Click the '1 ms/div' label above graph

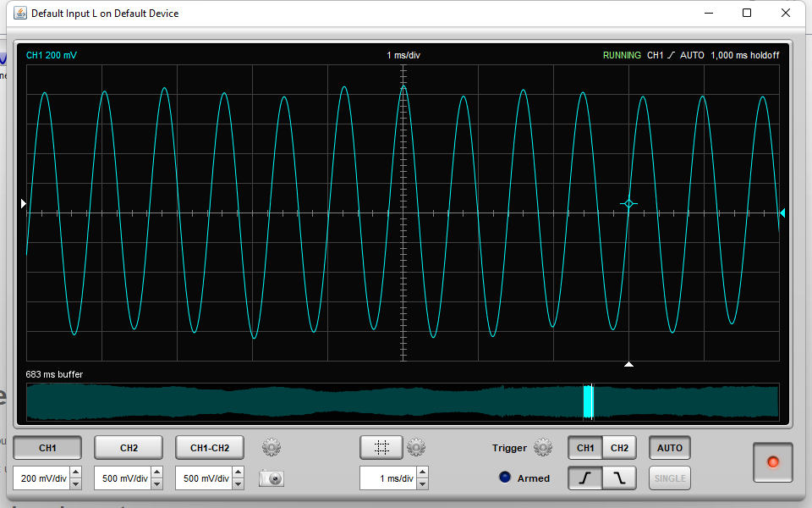[x=403, y=56]
